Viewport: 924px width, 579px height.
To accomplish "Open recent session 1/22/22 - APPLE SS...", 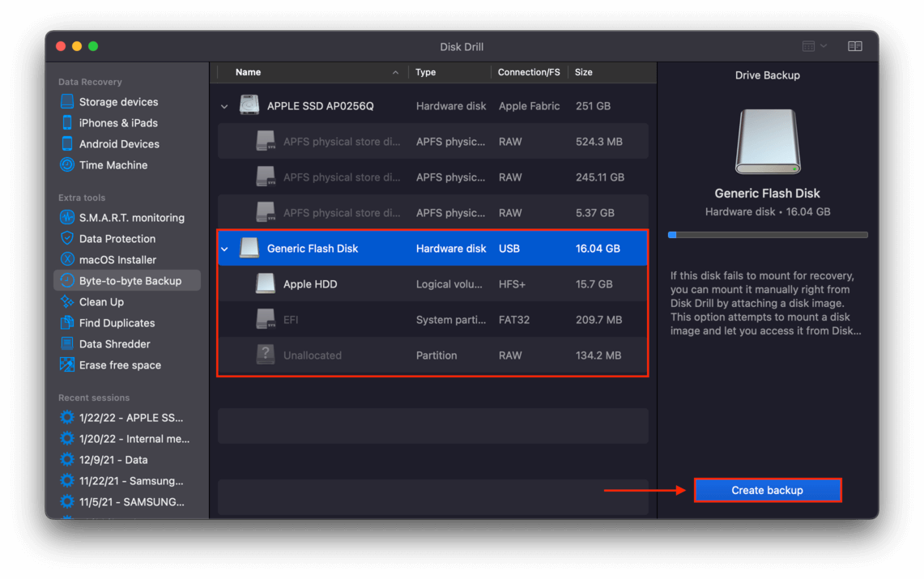I will click(x=131, y=418).
